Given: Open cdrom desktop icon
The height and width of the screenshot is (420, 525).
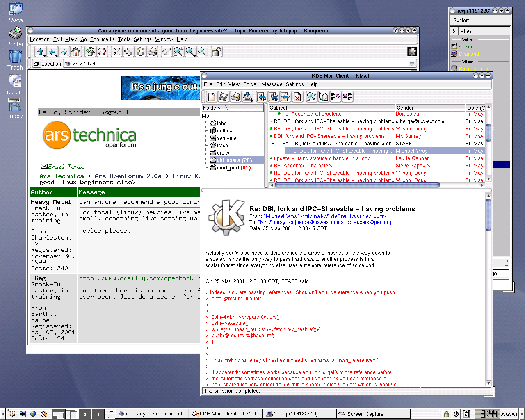Looking at the screenshot, I should [x=15, y=84].
